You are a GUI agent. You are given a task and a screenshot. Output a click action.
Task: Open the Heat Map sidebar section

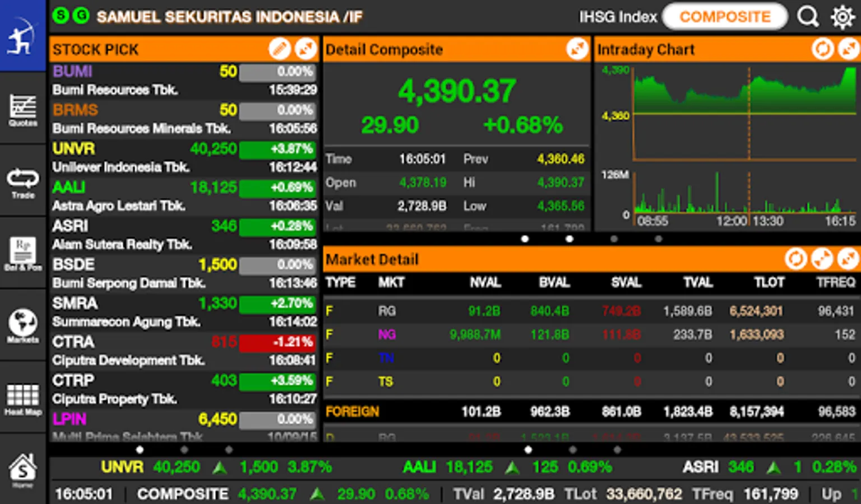tap(22, 397)
